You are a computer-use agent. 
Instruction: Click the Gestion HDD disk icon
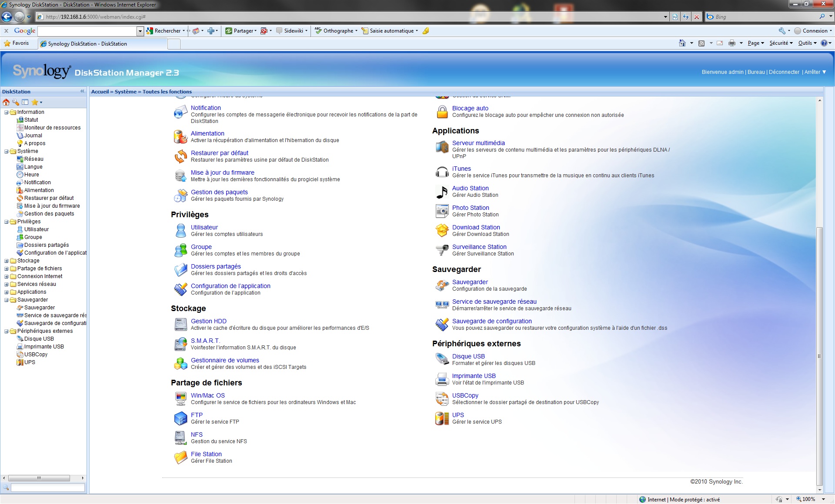[180, 324]
